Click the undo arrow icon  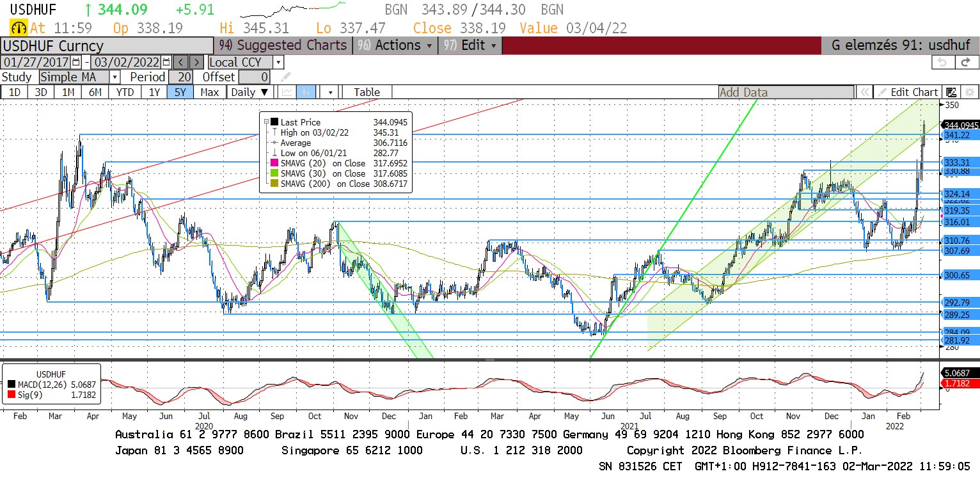(942, 62)
